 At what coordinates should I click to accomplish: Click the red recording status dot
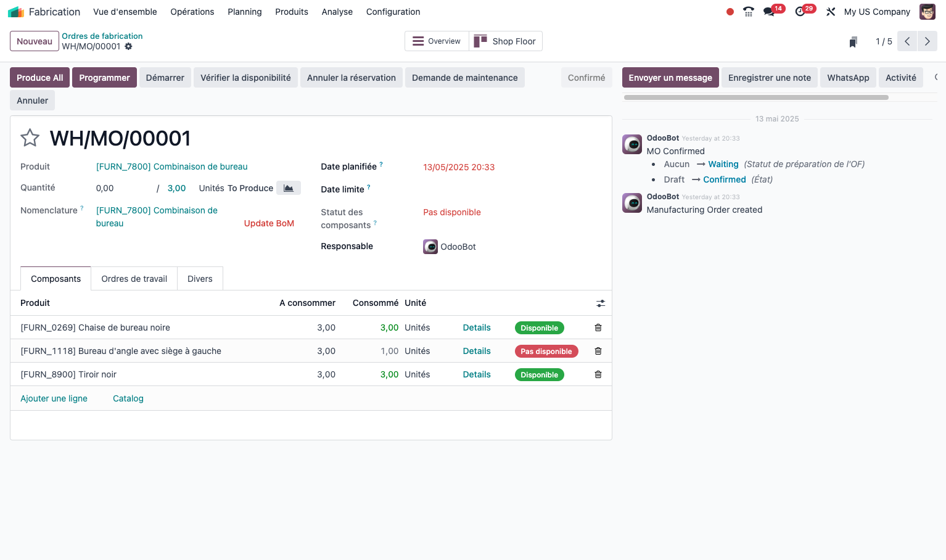[730, 12]
